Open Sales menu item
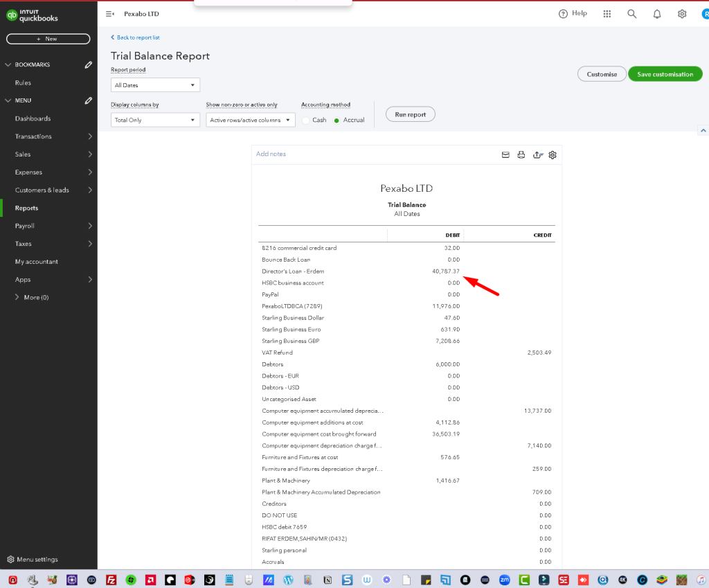 [x=23, y=154]
